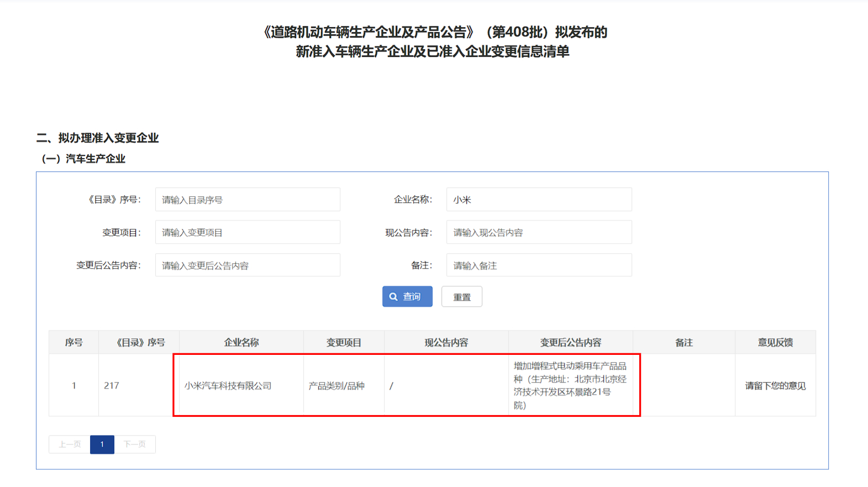
Task: Click the 备注 input field
Action: [539, 265]
